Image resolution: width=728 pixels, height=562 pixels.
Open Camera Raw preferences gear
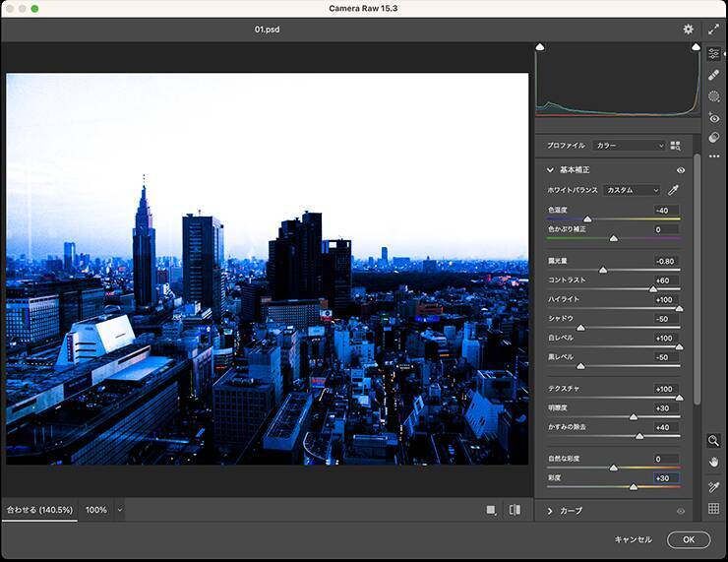coord(688,30)
